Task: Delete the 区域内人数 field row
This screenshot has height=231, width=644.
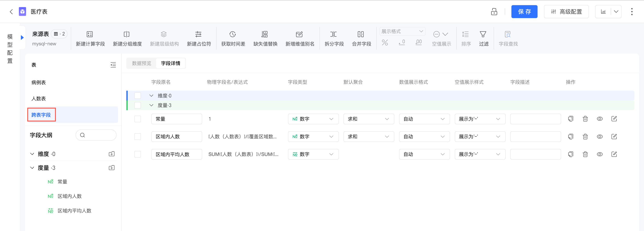Action: pyautogui.click(x=585, y=136)
